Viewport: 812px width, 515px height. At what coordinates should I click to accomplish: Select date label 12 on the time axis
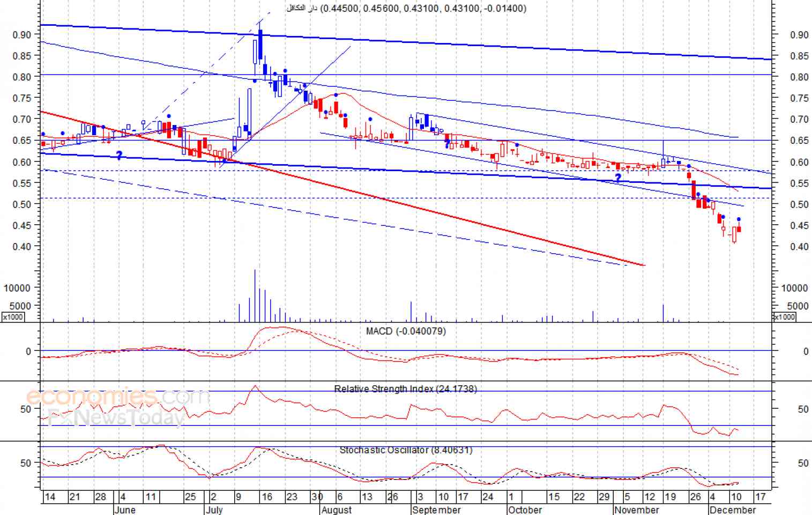650,497
